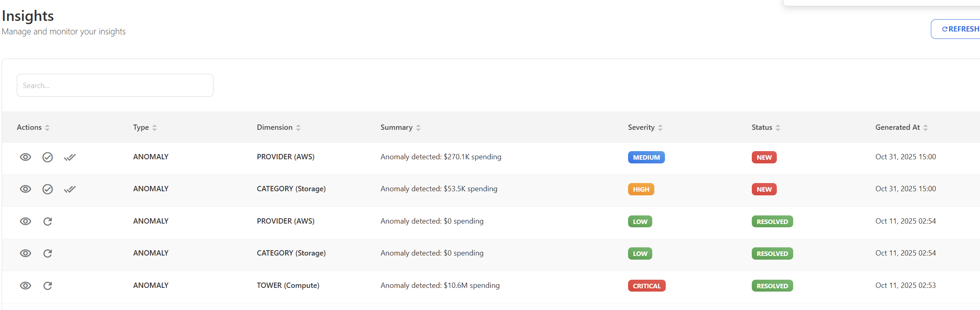The width and height of the screenshot is (980, 310).
Task: Reopen the resolved $10.6M Compute anomaly
Action: [48, 286]
